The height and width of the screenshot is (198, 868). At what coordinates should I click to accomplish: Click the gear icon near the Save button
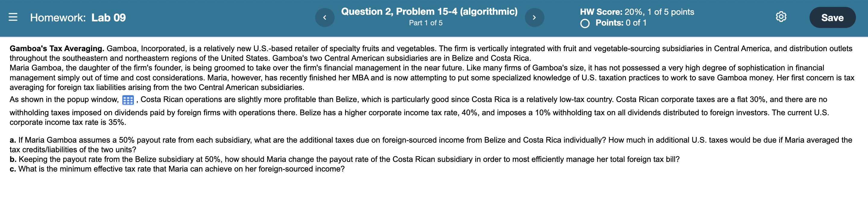(781, 17)
